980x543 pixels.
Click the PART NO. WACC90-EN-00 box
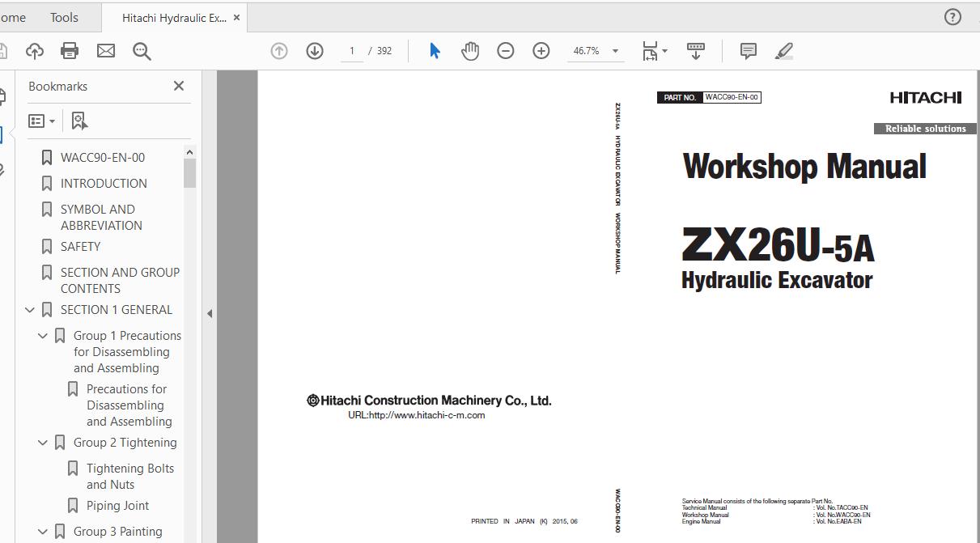coord(709,97)
